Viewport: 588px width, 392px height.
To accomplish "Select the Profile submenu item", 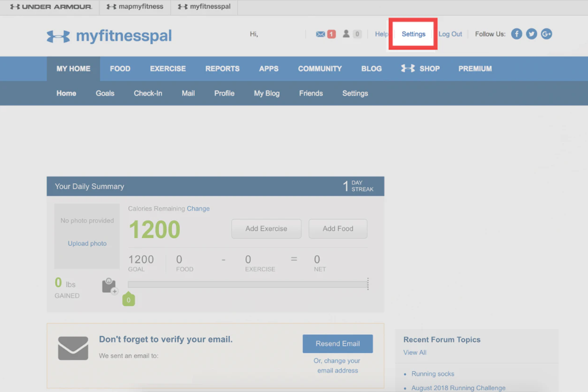I will point(224,94).
